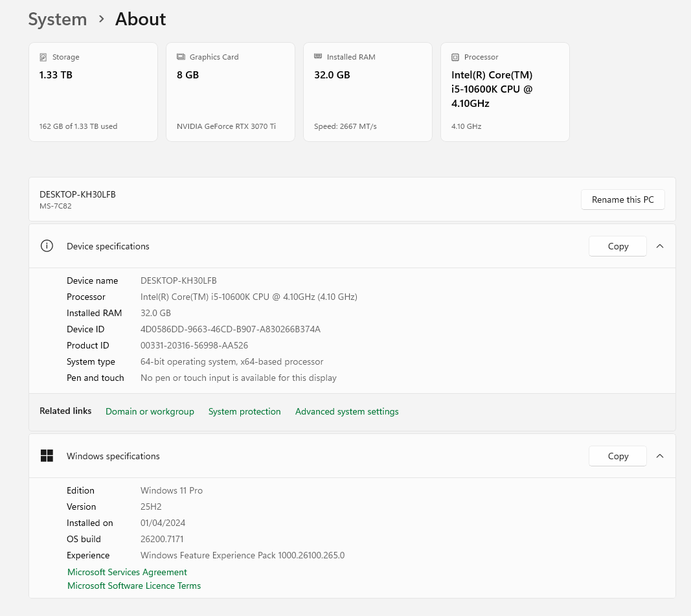The width and height of the screenshot is (691, 616).
Task: Open Domain or workgroup link
Action: pos(150,411)
